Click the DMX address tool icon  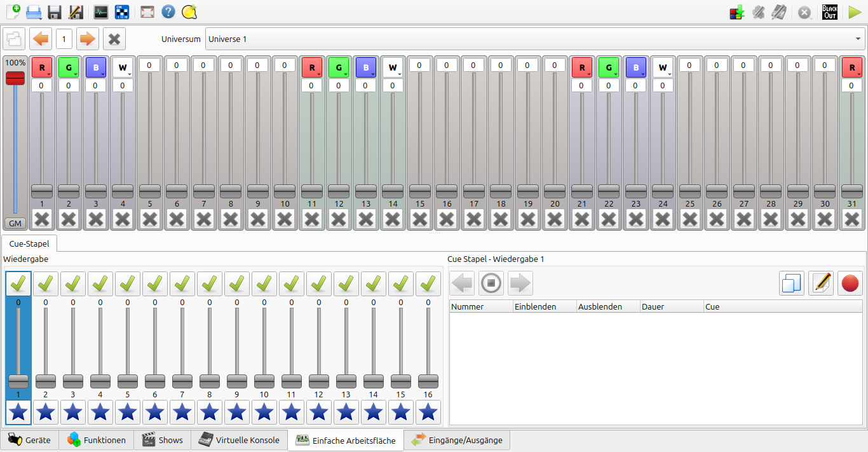point(121,11)
